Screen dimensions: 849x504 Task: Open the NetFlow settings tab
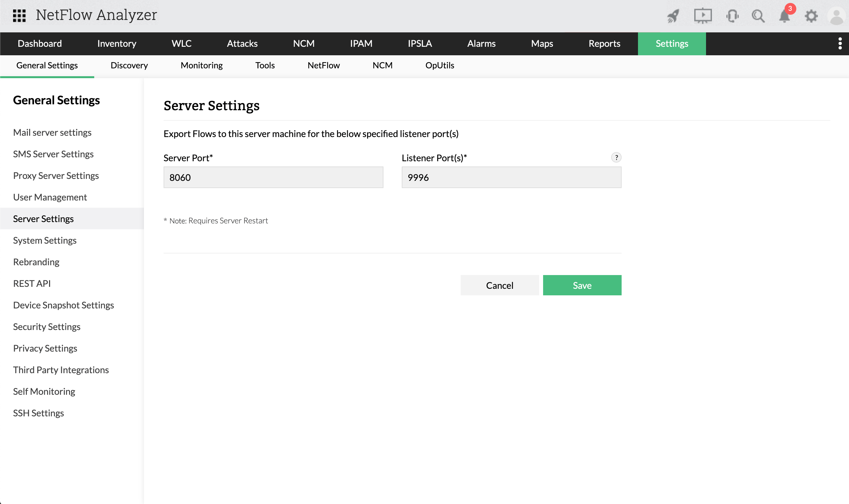tap(324, 65)
